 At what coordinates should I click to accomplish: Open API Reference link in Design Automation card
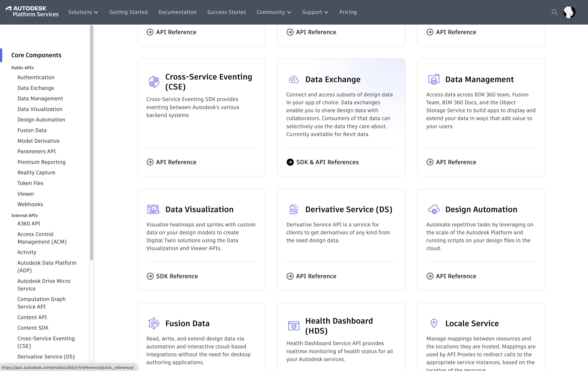click(456, 276)
